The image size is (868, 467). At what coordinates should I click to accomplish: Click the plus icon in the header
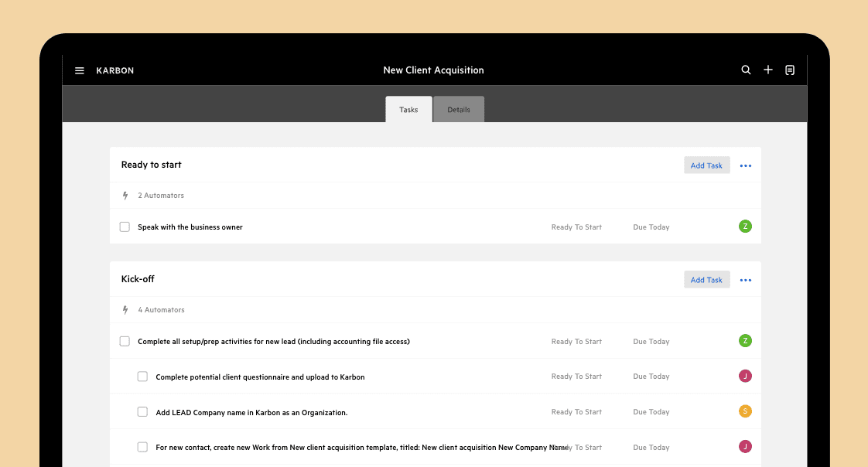767,70
